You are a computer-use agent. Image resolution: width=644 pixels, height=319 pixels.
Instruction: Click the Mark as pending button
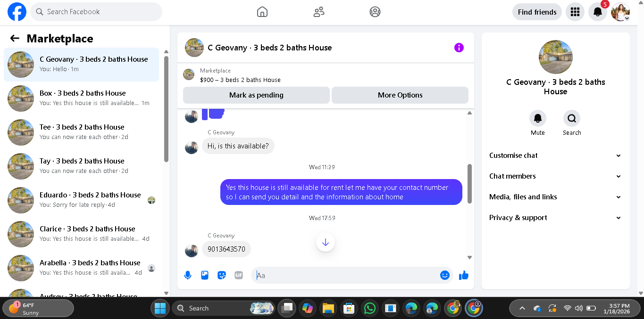[x=256, y=95]
